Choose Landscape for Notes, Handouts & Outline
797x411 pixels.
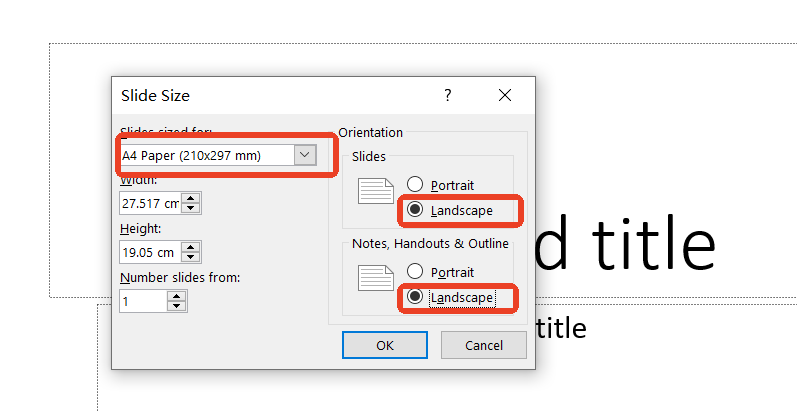(416, 297)
